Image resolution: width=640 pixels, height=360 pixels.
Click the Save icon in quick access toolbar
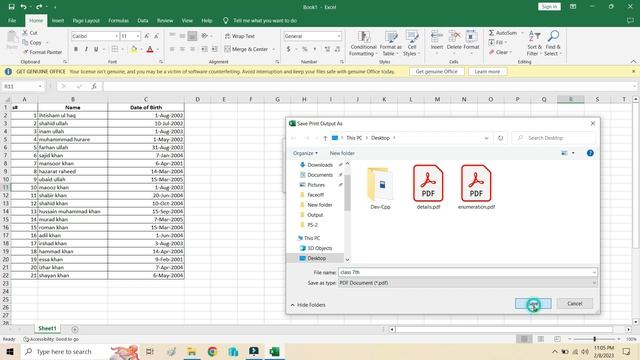11,7
